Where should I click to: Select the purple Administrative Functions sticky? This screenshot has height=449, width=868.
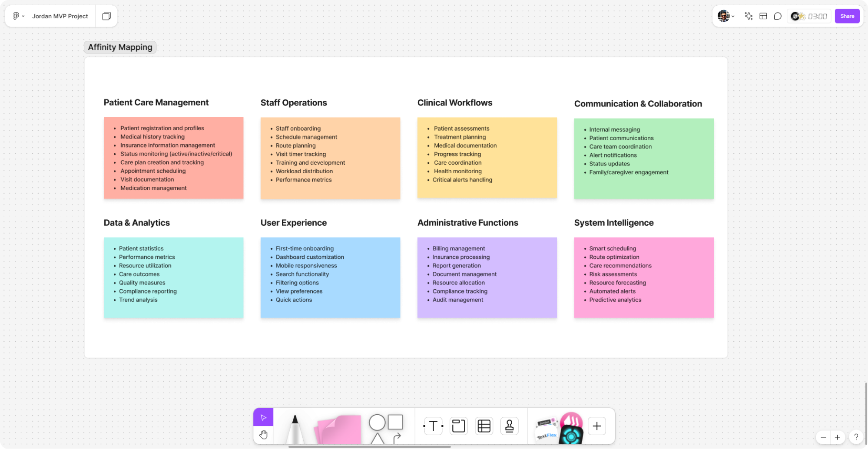[487, 277]
